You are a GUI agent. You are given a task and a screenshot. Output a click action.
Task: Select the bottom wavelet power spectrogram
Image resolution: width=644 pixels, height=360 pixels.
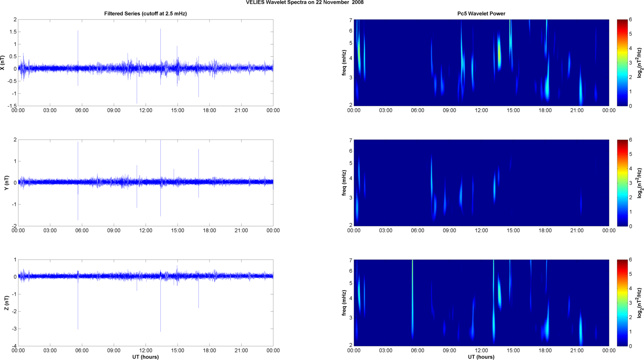(481, 303)
